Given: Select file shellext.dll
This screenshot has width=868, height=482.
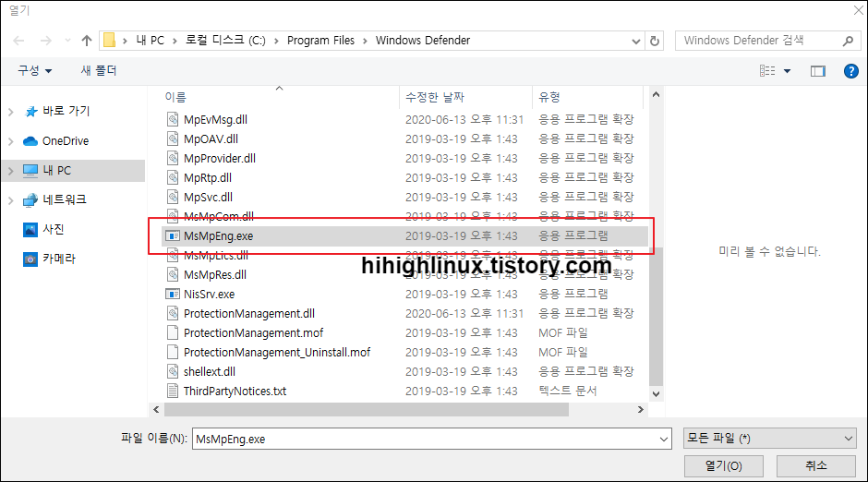Looking at the screenshot, I should point(210,371).
